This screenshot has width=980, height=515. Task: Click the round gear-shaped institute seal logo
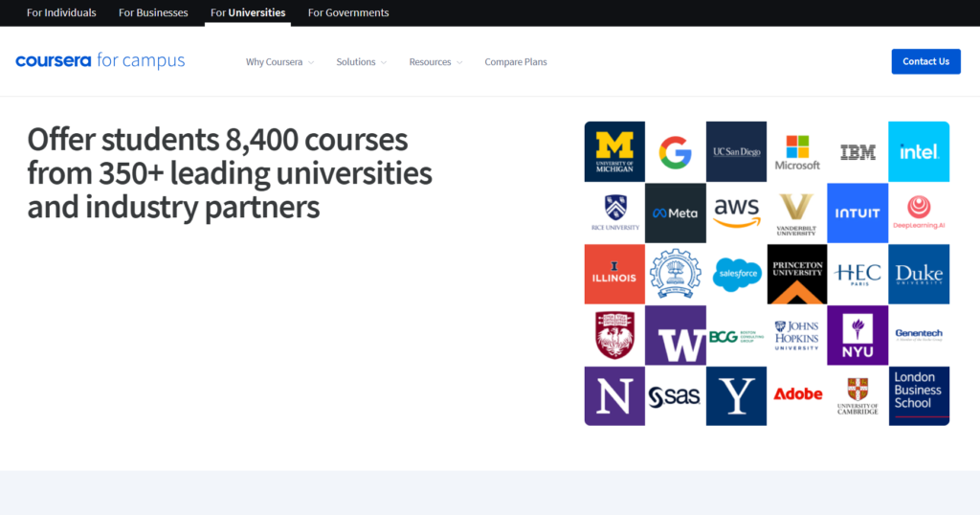tap(675, 275)
